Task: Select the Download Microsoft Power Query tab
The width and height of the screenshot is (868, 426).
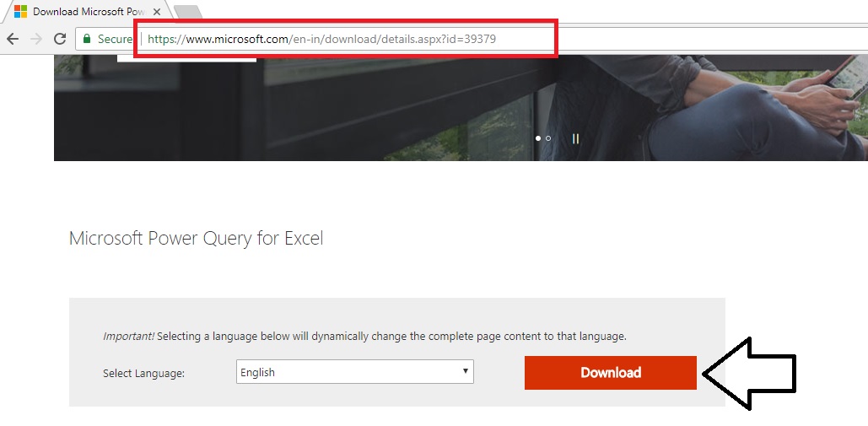Action: [x=87, y=12]
